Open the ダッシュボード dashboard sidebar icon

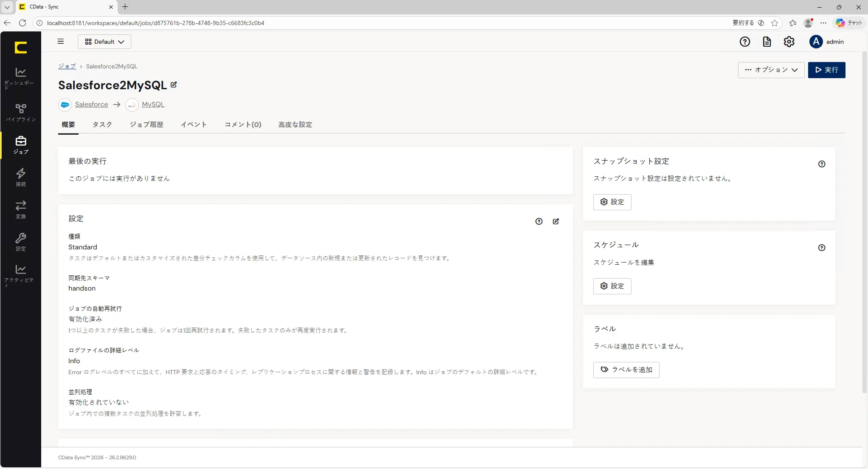point(20,78)
